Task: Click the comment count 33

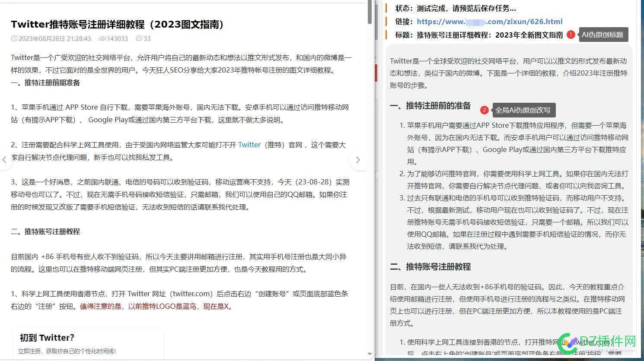Action: coord(147,39)
